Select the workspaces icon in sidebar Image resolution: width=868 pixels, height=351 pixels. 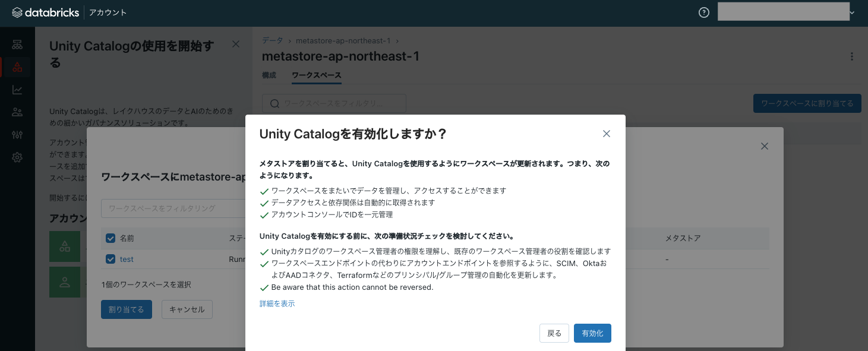pos(17,43)
